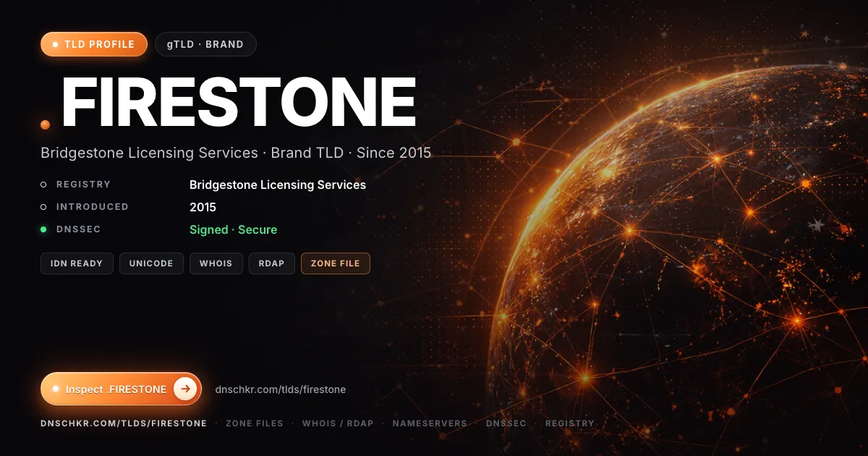Select the highlighted ZONE FILE tag
Viewport: 868px width, 456px height.
point(336,263)
